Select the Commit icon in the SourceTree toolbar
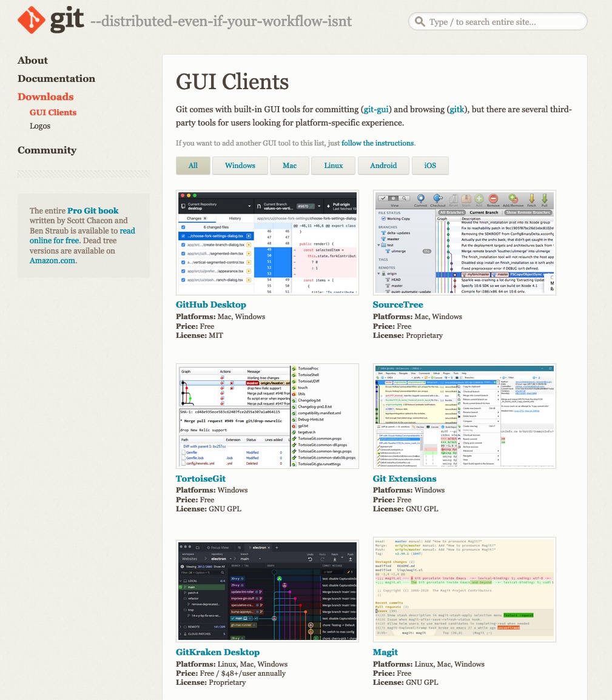Screen dimensions: 612x700 (x=420, y=198)
